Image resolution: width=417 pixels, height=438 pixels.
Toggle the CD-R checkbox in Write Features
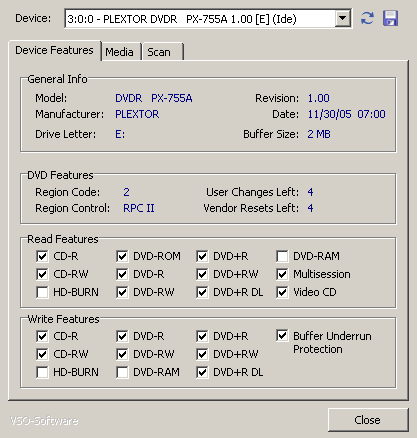click(x=42, y=336)
